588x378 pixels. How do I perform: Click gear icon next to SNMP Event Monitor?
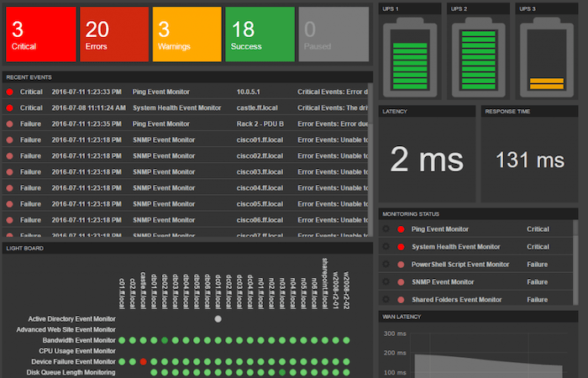[386, 281]
